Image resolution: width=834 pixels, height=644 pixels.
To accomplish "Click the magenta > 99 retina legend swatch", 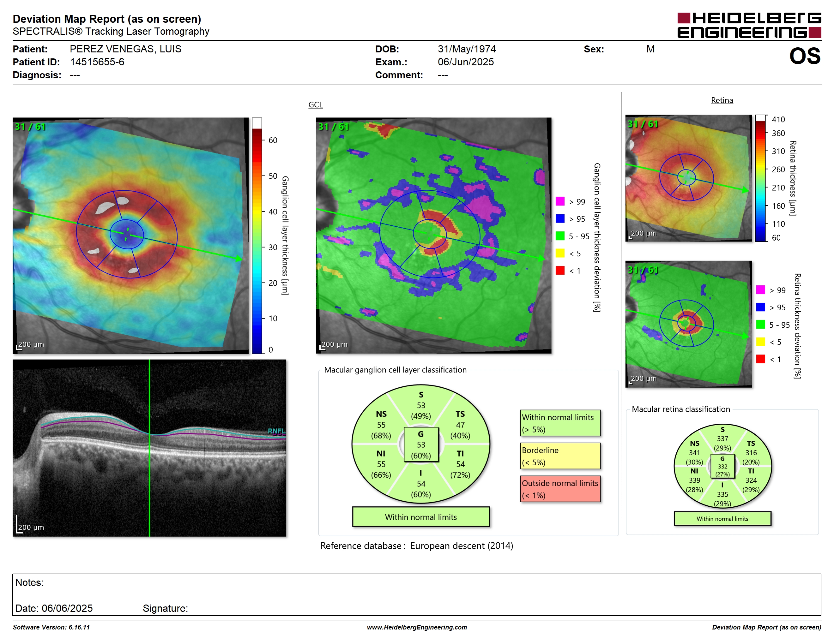I will coord(760,290).
